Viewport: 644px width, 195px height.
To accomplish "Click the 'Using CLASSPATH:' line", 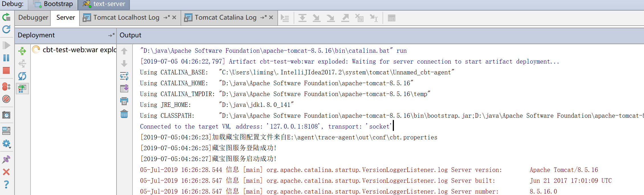I will pyautogui.click(x=392, y=116).
